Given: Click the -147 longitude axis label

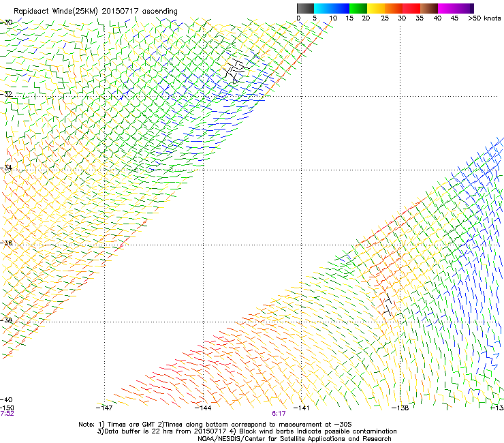Looking at the screenshot, I should point(104,408).
